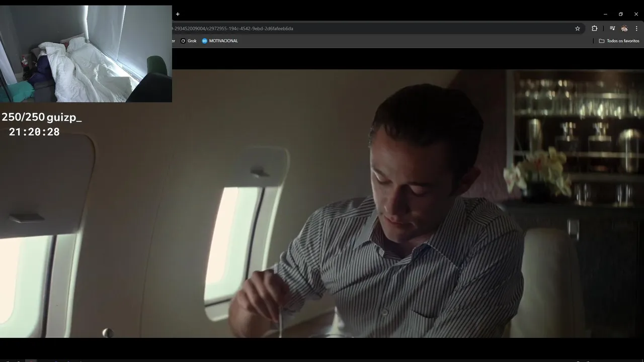Restore down the browser window
The image size is (644, 362).
[621, 14]
